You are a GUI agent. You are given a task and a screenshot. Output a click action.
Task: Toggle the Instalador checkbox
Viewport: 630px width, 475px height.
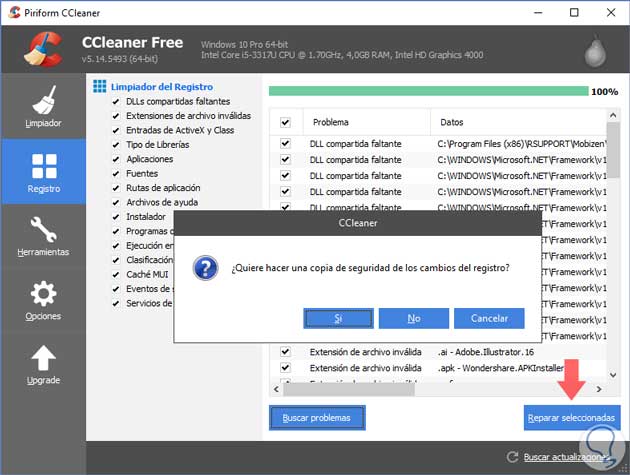tap(116, 217)
